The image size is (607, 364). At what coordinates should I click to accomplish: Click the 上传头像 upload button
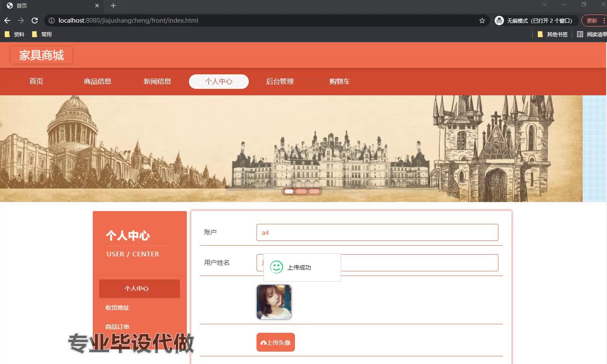pyautogui.click(x=276, y=342)
